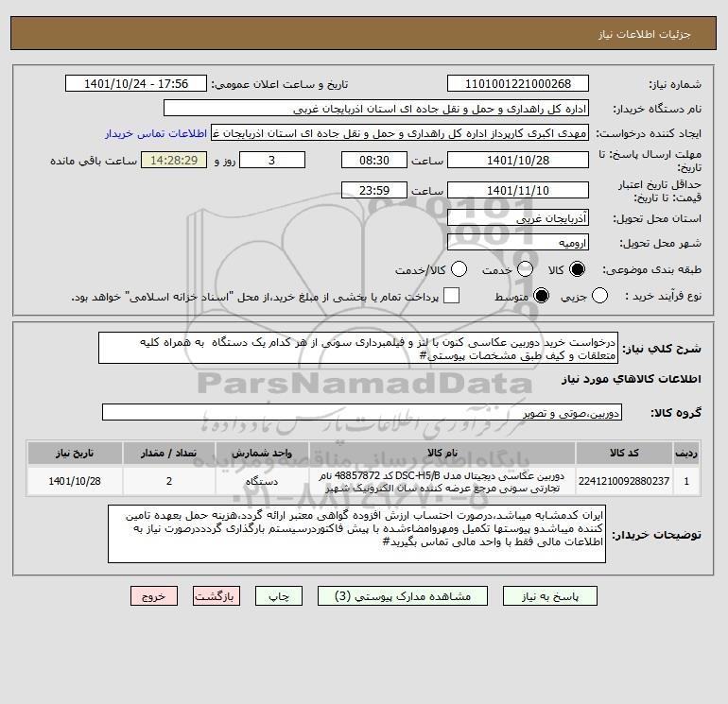Click the response deadline time 08:30 field

click(x=374, y=160)
